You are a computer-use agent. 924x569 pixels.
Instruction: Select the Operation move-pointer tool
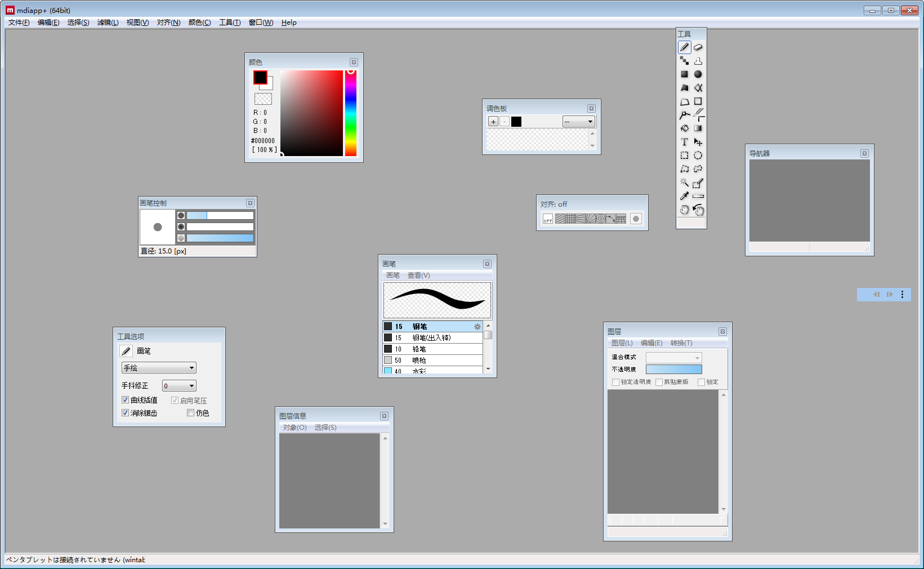(698, 142)
